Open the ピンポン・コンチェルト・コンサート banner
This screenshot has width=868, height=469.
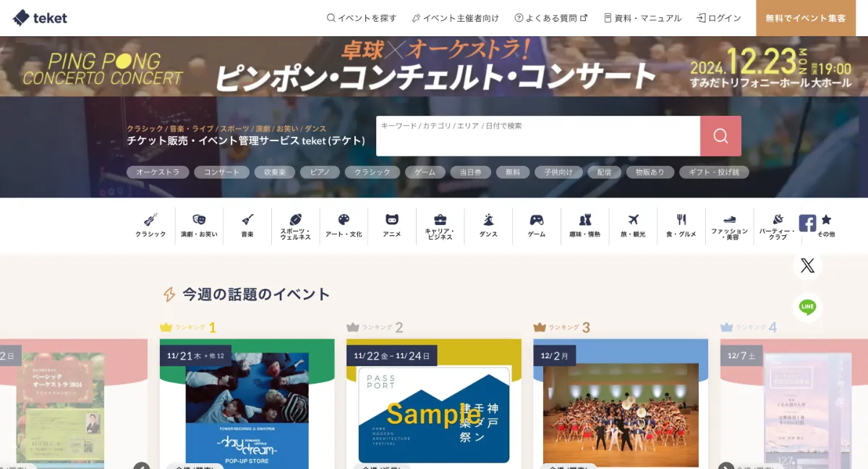[x=434, y=67]
